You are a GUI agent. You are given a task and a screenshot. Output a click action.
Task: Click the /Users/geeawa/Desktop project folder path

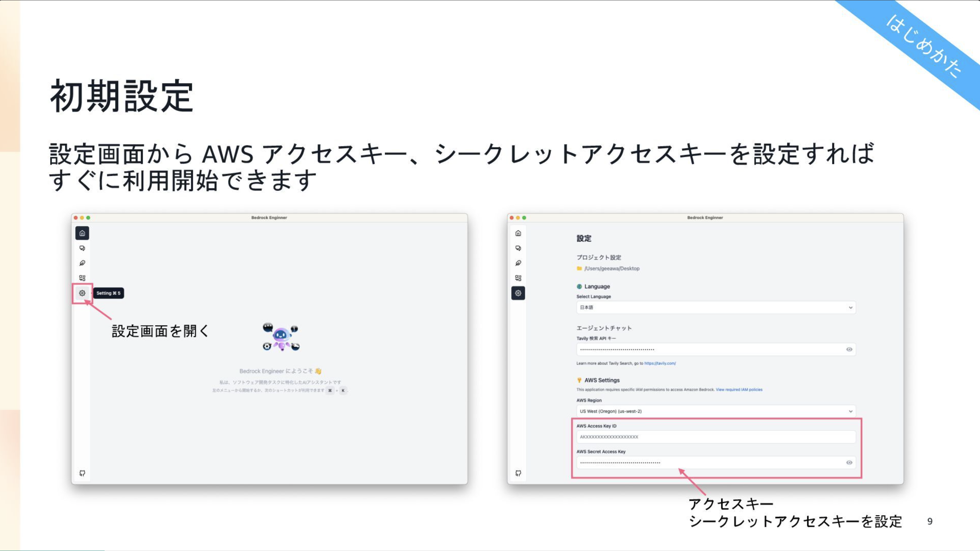click(612, 269)
